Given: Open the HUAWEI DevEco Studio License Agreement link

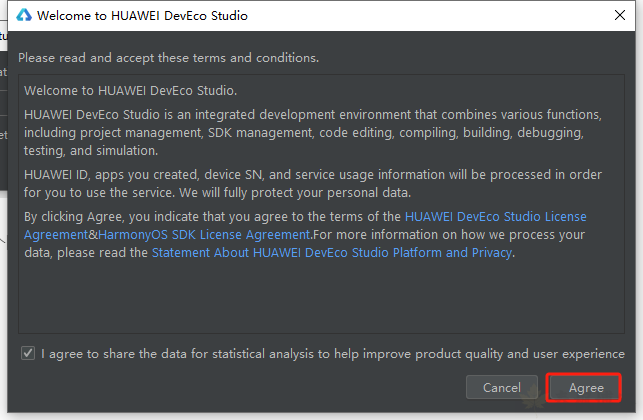Looking at the screenshot, I should pyautogui.click(x=495, y=216).
